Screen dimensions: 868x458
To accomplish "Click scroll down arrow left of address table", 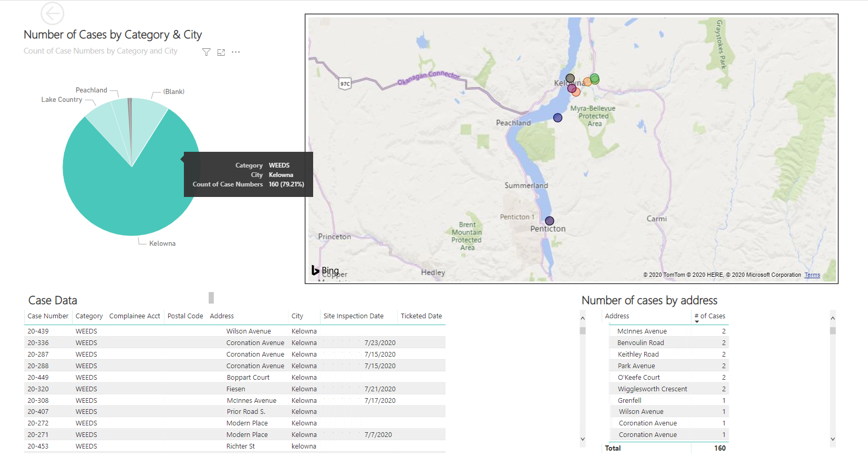I will 583,439.
